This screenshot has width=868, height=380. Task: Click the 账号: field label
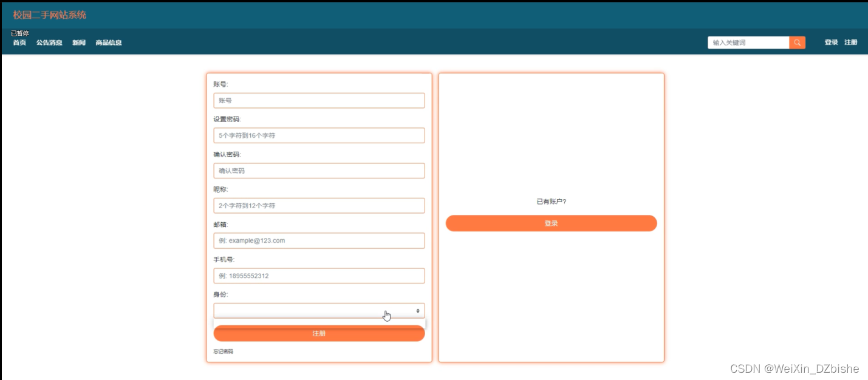pos(220,84)
